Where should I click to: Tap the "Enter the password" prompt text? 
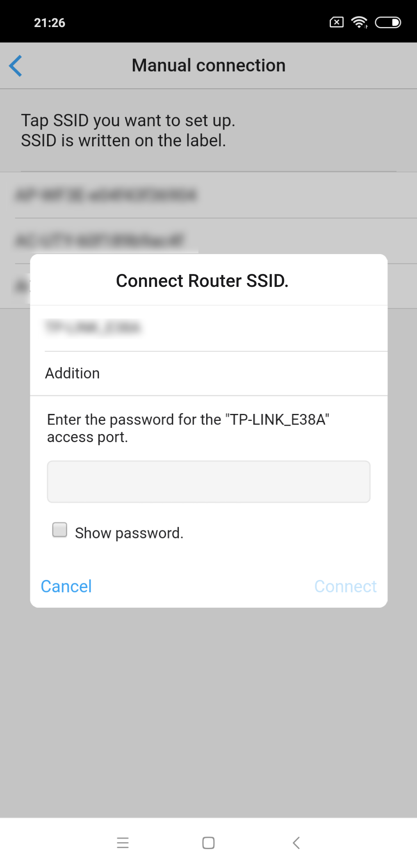pyautogui.click(x=188, y=428)
